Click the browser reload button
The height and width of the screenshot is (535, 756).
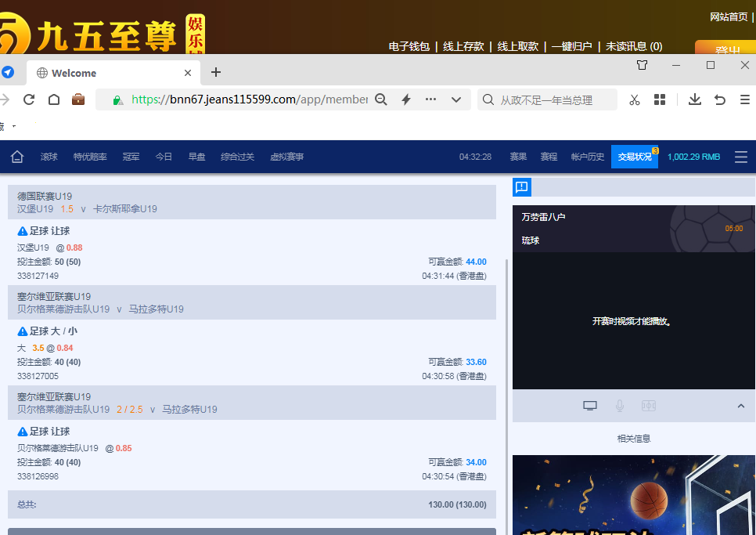point(29,99)
